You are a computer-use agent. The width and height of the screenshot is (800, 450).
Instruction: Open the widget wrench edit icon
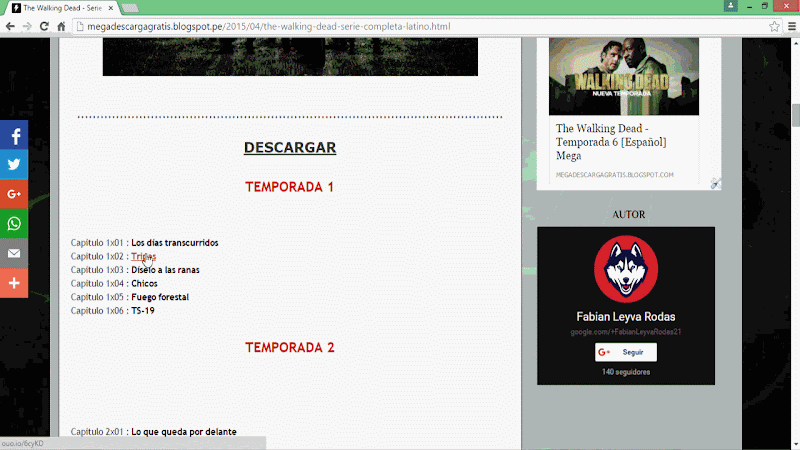pos(716,183)
